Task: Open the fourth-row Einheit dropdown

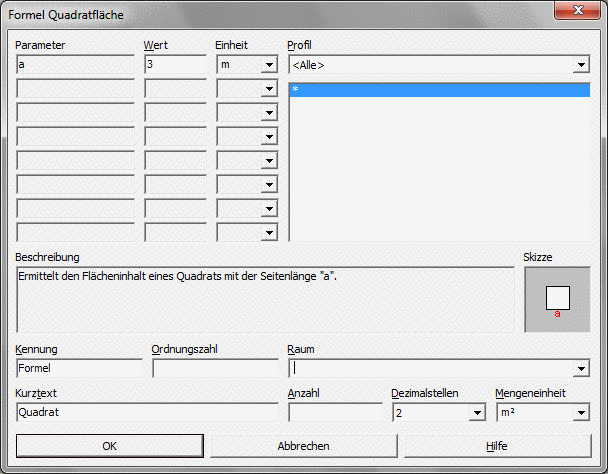Action: tap(269, 137)
